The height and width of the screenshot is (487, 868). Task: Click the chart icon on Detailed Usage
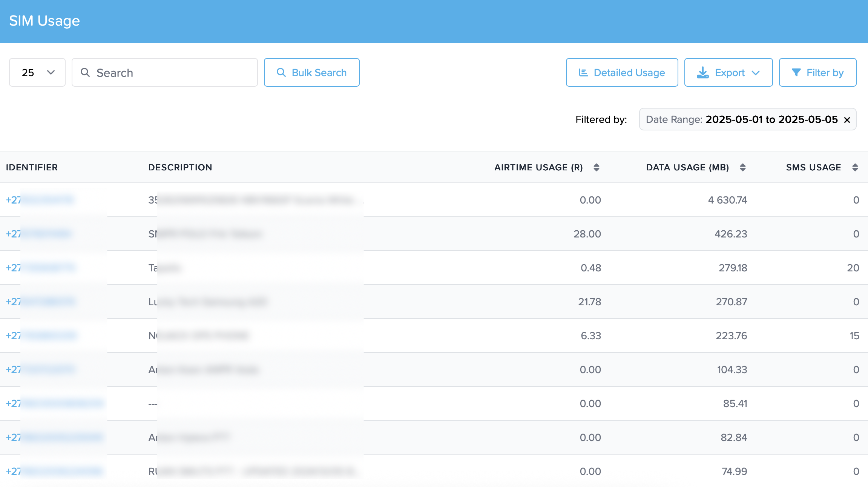coord(583,72)
